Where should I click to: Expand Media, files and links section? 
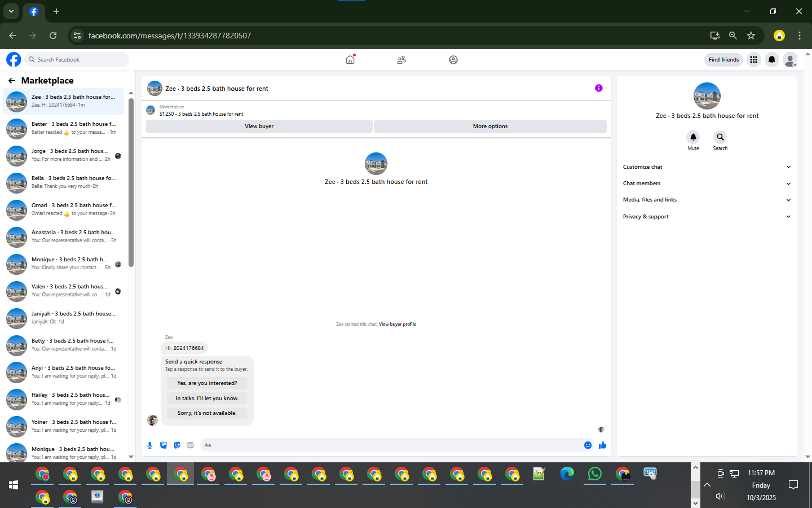707,200
